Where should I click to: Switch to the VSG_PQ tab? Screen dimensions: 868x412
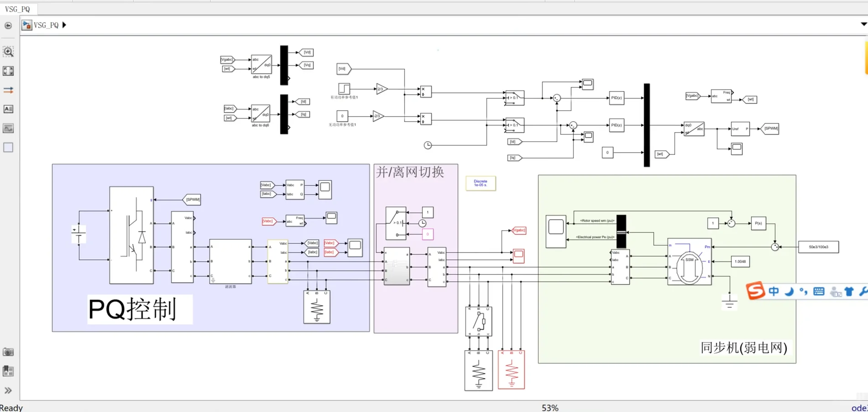17,9
